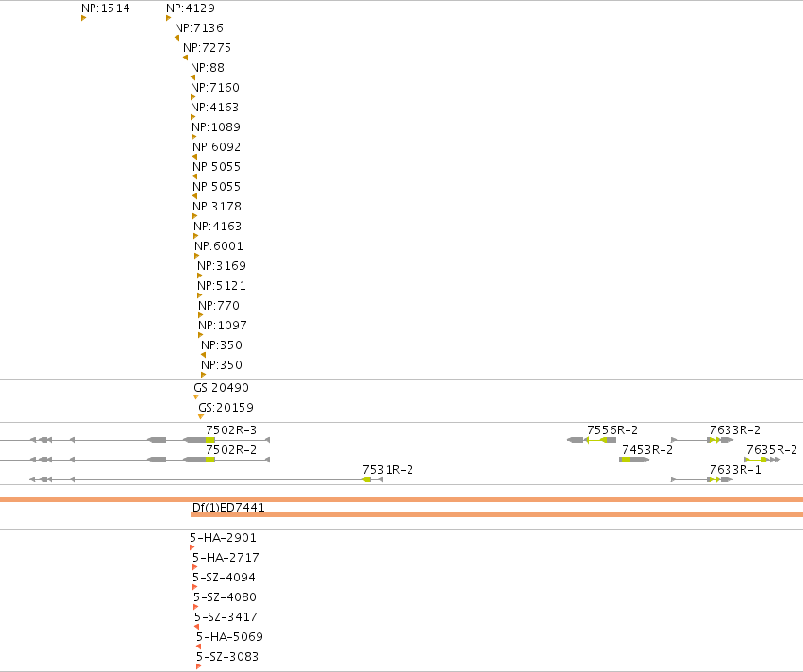Select the arrow marker of NP:6092

(x=194, y=157)
